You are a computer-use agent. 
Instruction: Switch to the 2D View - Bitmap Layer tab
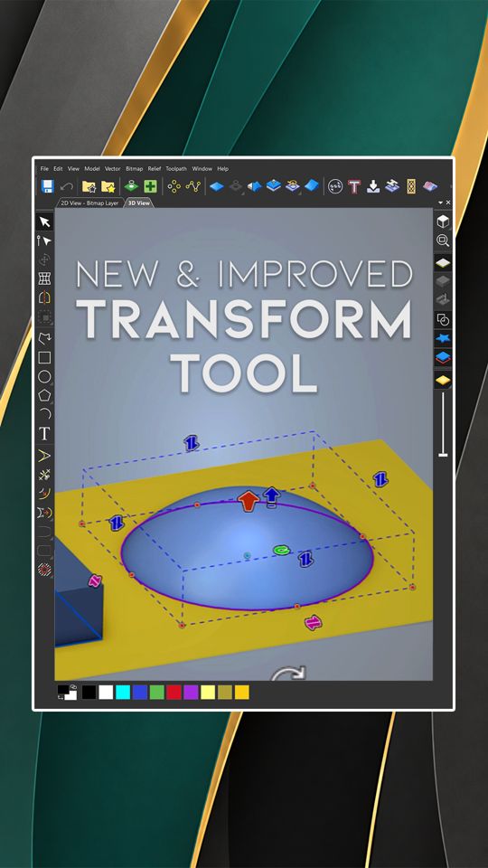pyautogui.click(x=89, y=203)
